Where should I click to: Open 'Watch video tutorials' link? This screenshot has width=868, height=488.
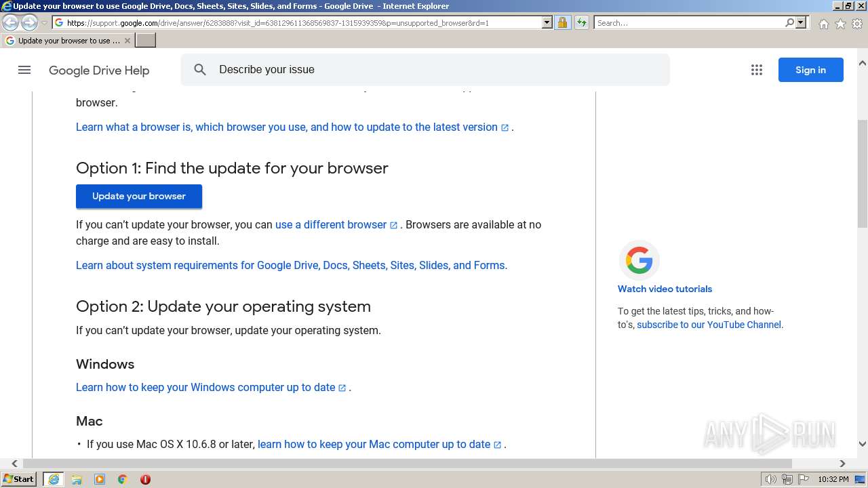tap(665, 289)
